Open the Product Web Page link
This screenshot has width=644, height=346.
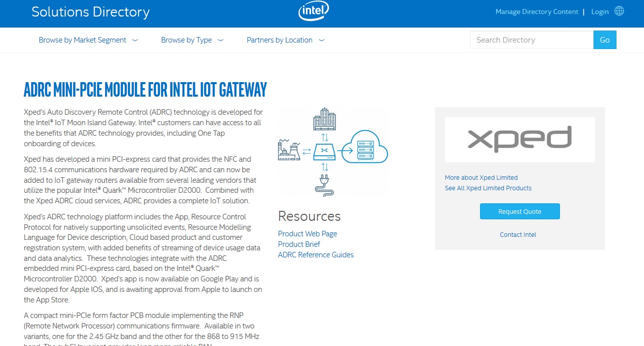click(x=307, y=233)
